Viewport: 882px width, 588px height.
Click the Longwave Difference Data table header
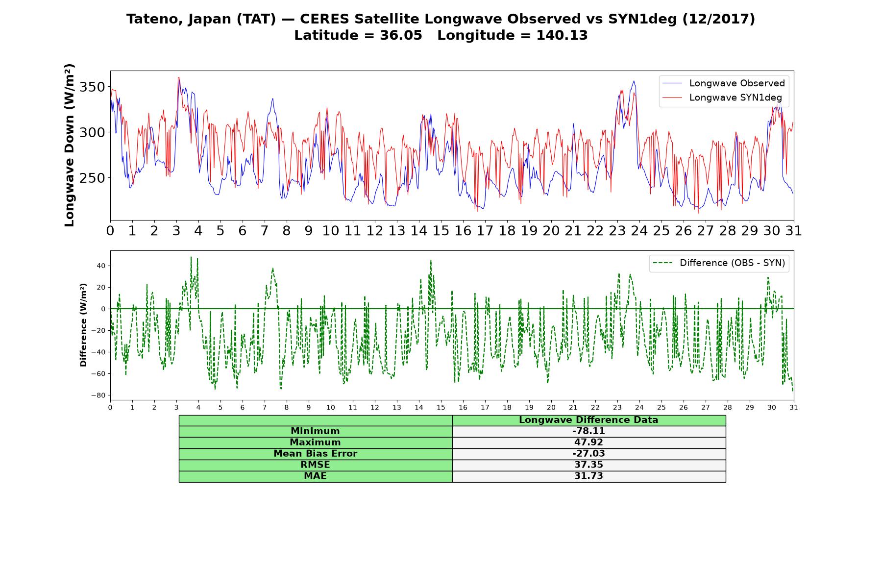coord(589,420)
